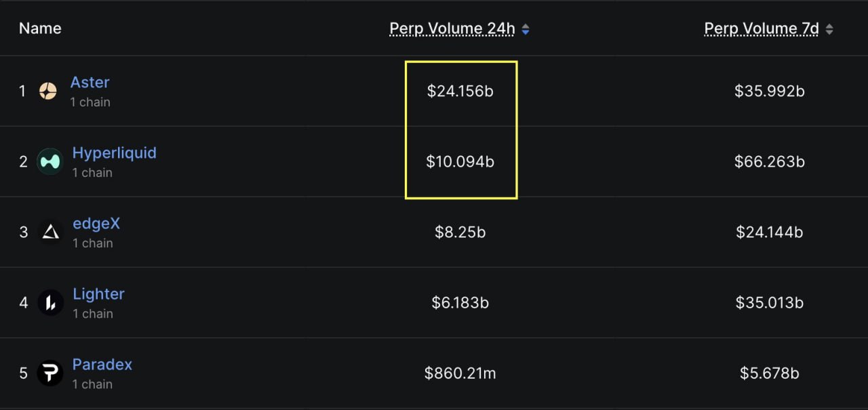Click the Paradex protocol logo icon
This screenshot has width=868, height=410.
click(x=50, y=373)
